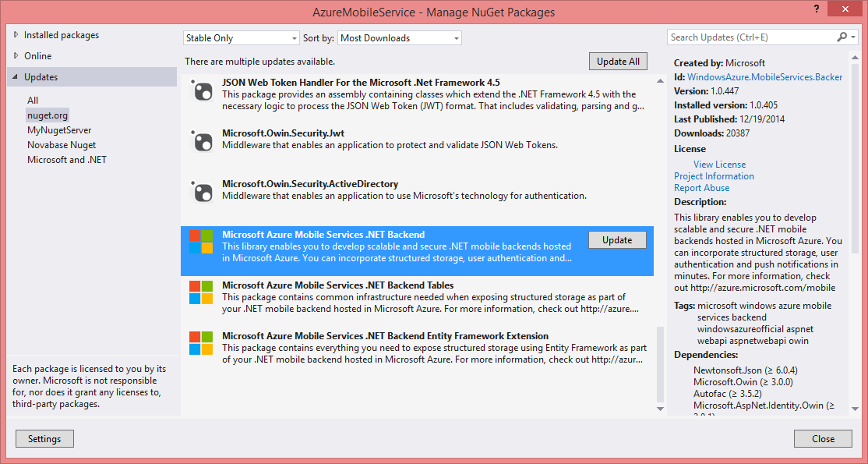This screenshot has width=868, height=464.
Task: Click the package list scroll up arrow
Action: click(660, 81)
